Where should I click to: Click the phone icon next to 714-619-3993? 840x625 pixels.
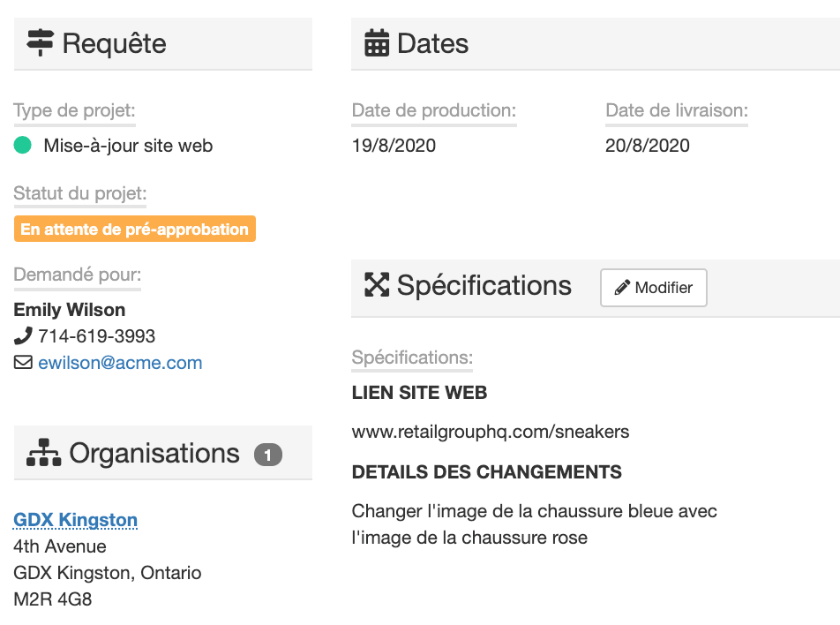click(23, 336)
